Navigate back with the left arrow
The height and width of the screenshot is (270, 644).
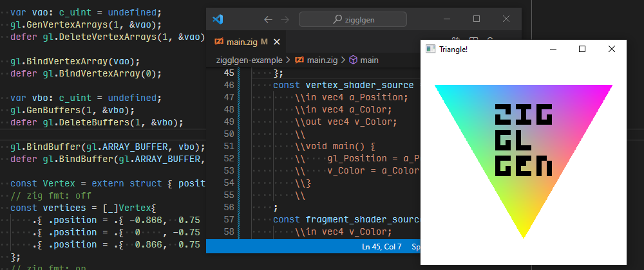point(268,19)
